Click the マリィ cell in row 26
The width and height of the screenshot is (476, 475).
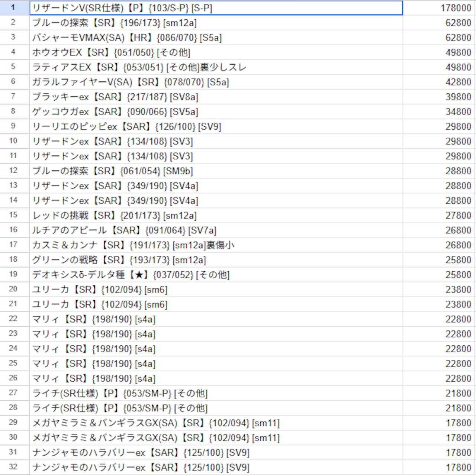tap(216, 379)
